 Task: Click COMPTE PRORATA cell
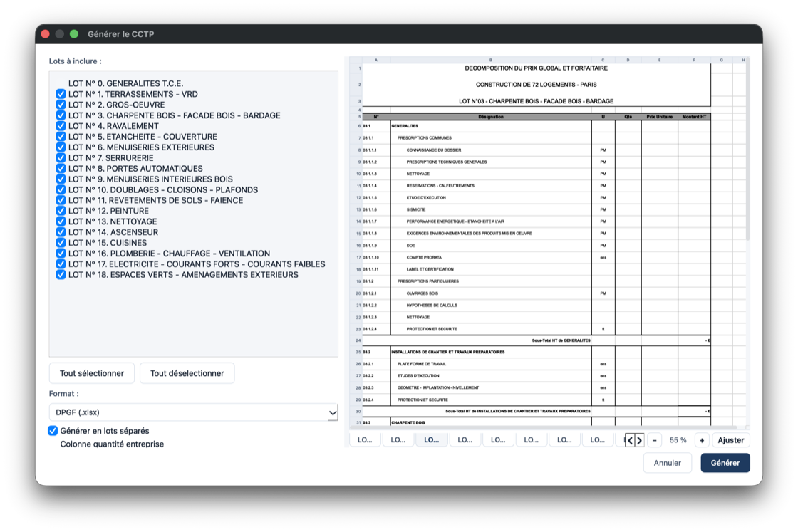[x=424, y=257]
